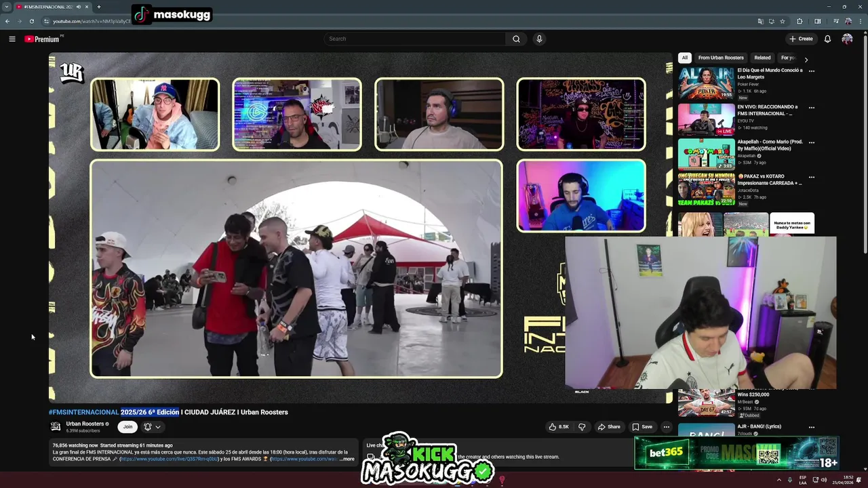Image resolution: width=868 pixels, height=488 pixels.
Task: Reload the page with the refresh icon
Action: (x=31, y=21)
